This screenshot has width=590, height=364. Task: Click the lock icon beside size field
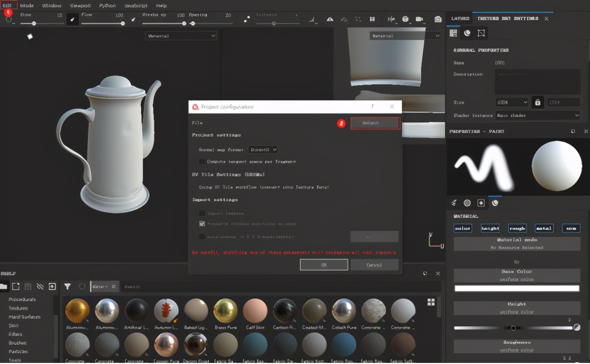tap(538, 102)
